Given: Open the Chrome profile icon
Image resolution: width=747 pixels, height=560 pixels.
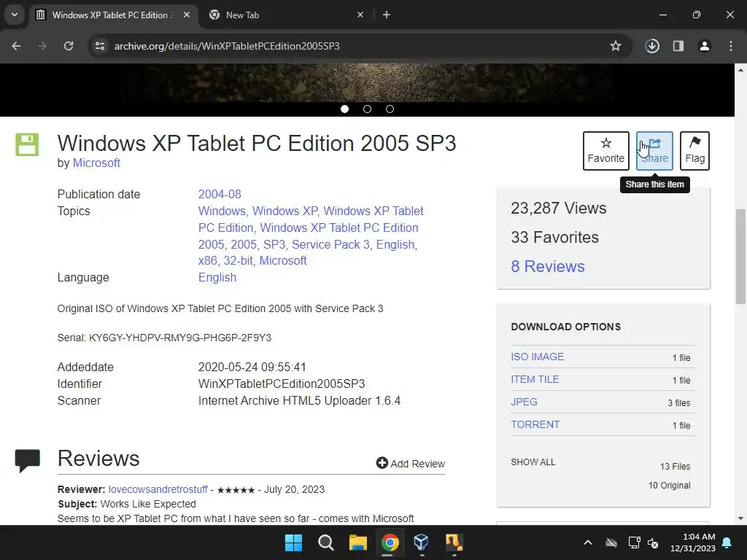Looking at the screenshot, I should point(705,46).
